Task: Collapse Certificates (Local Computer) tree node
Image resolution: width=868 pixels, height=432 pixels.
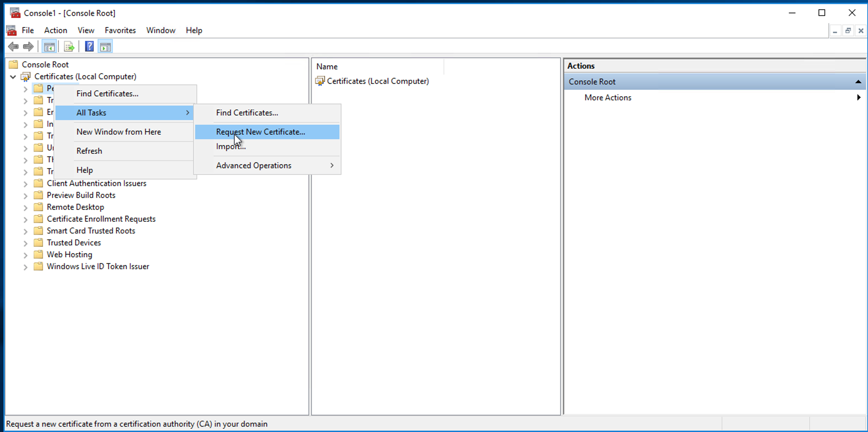Action: [x=13, y=77]
